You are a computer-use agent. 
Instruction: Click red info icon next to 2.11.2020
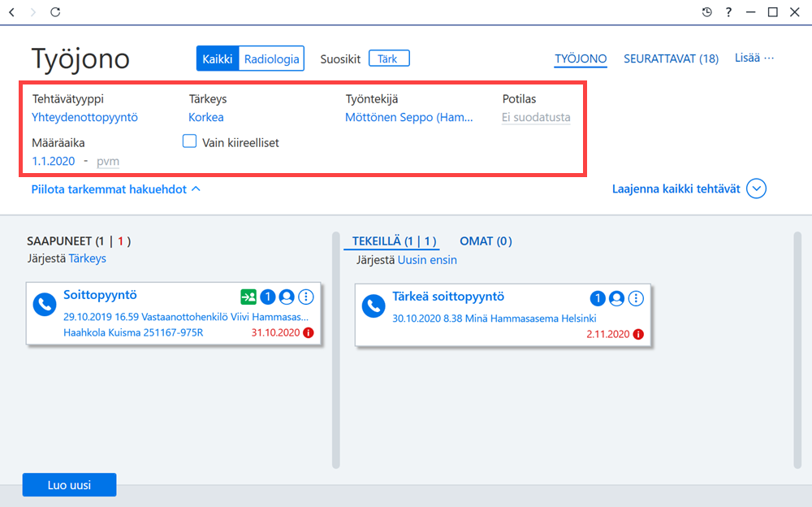[638, 335]
